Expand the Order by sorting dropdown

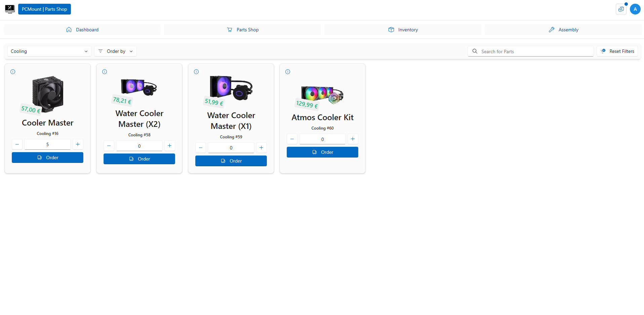[116, 51]
